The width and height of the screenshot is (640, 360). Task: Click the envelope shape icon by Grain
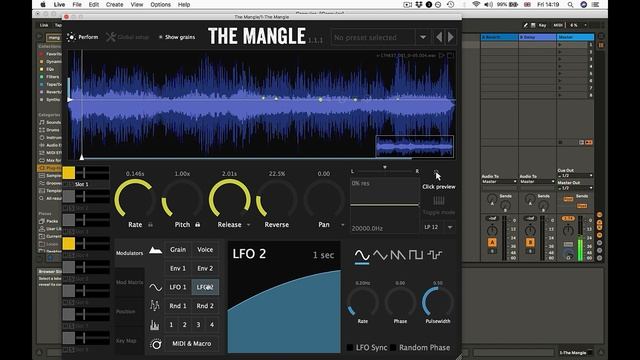tap(155, 250)
